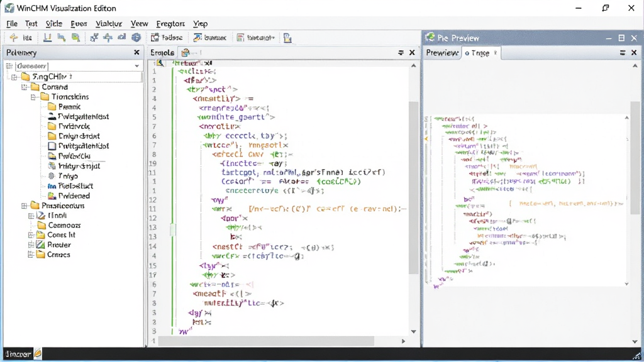Click 'Jimoer' in the status bar
Viewport: 644px width, 362px height.
(x=18, y=353)
